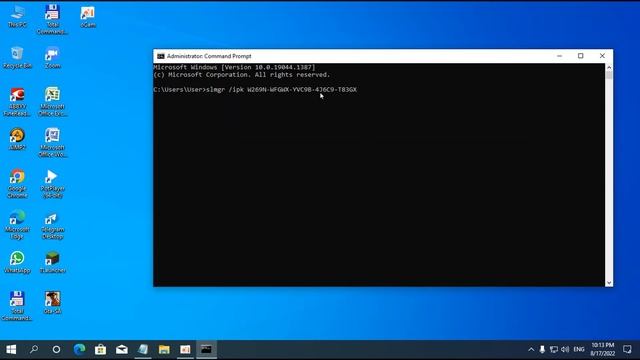The width and height of the screenshot is (640, 360).
Task: Click the Microsoft Windows version line
Action: click(235, 67)
